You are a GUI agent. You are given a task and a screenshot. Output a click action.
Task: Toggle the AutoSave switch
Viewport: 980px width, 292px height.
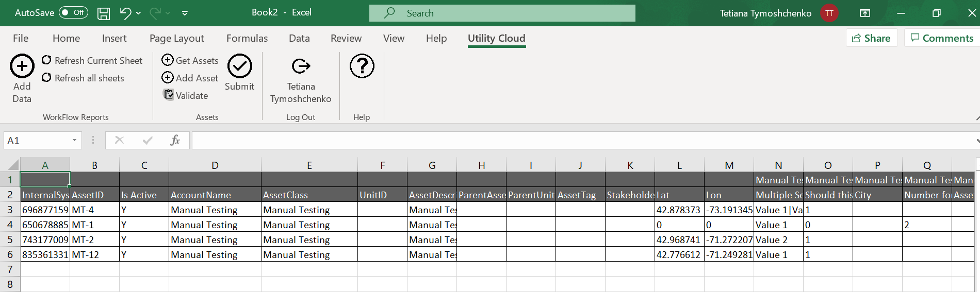pyautogui.click(x=73, y=13)
